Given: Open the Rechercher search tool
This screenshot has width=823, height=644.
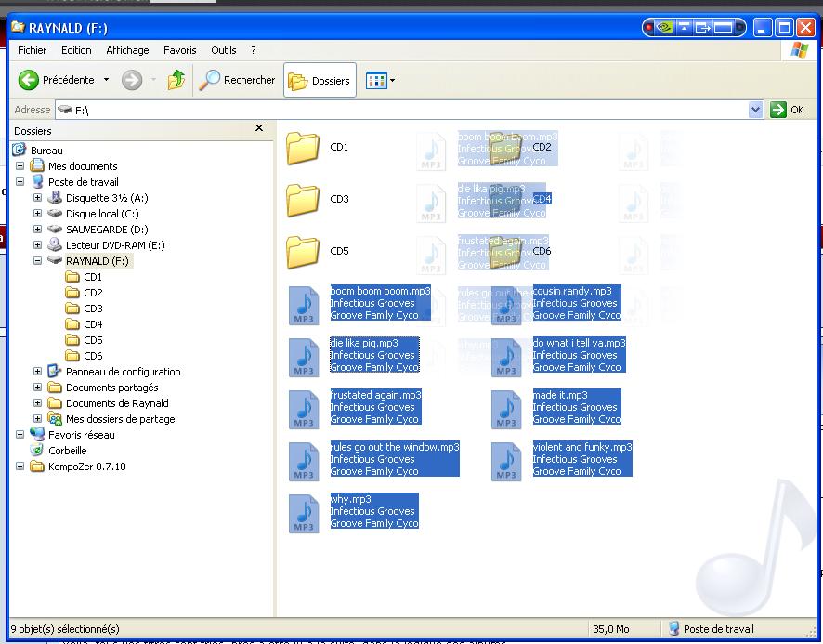Looking at the screenshot, I should (x=237, y=80).
